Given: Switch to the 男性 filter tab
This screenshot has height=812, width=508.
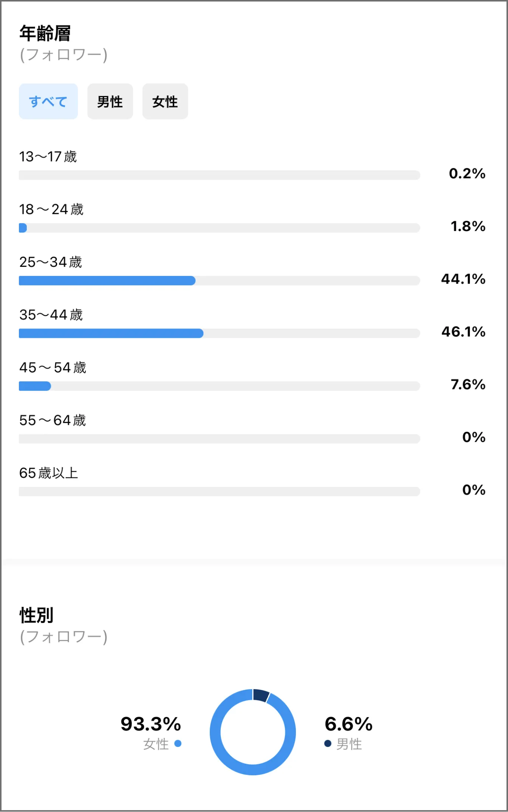Looking at the screenshot, I should coord(110,101).
